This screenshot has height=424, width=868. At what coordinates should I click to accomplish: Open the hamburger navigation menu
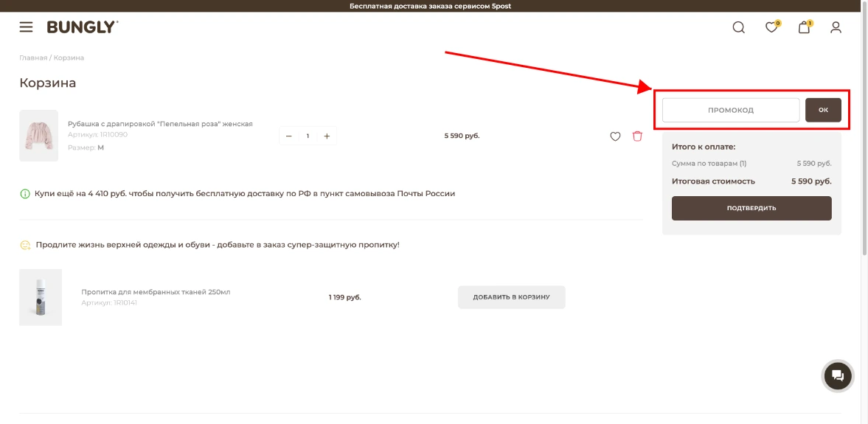(26, 27)
